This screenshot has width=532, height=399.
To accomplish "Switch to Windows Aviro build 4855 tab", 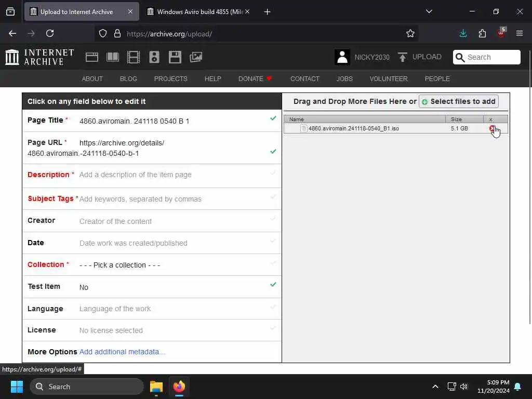I will point(199,12).
